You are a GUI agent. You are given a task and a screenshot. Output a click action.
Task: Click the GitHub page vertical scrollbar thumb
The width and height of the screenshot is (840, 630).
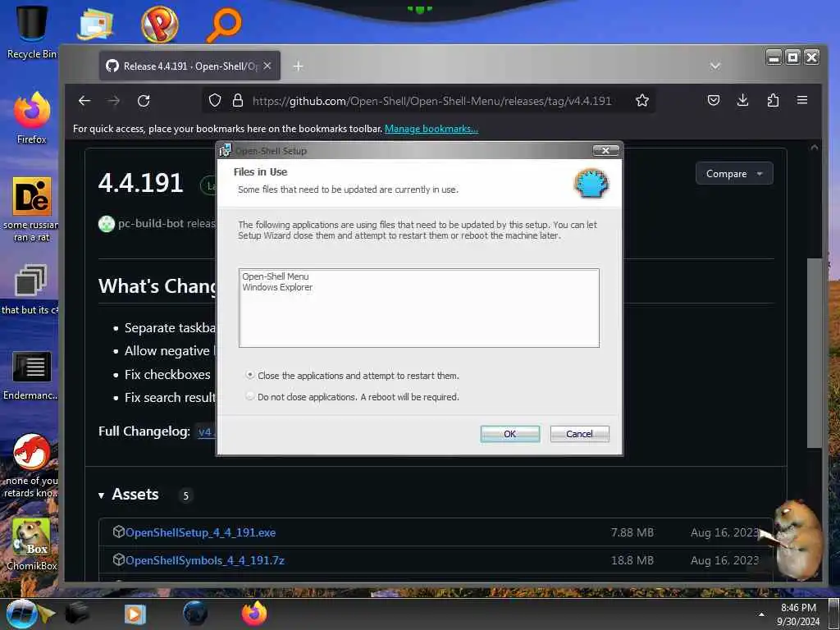(815, 353)
